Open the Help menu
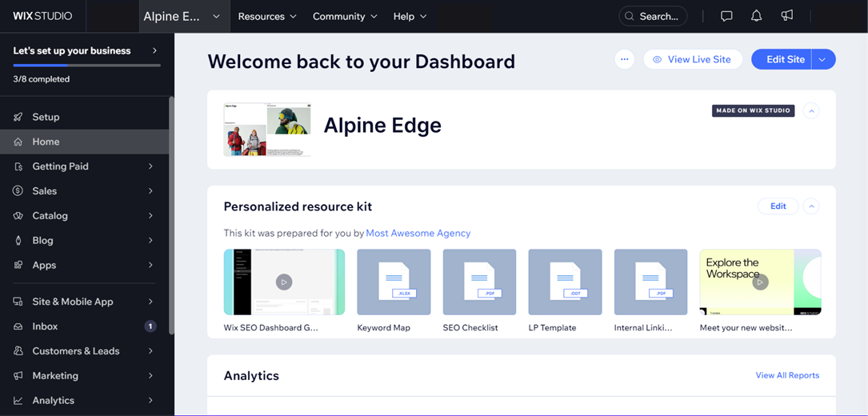The height and width of the screenshot is (416, 868). tap(410, 16)
